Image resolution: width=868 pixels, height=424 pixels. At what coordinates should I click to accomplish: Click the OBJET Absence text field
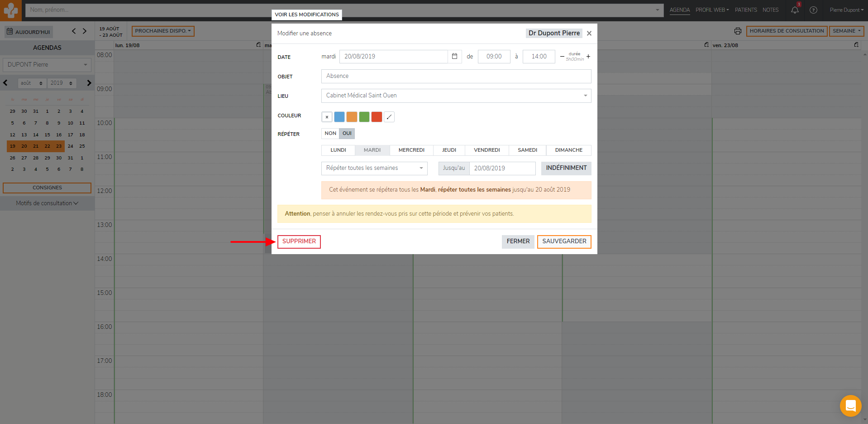point(456,76)
